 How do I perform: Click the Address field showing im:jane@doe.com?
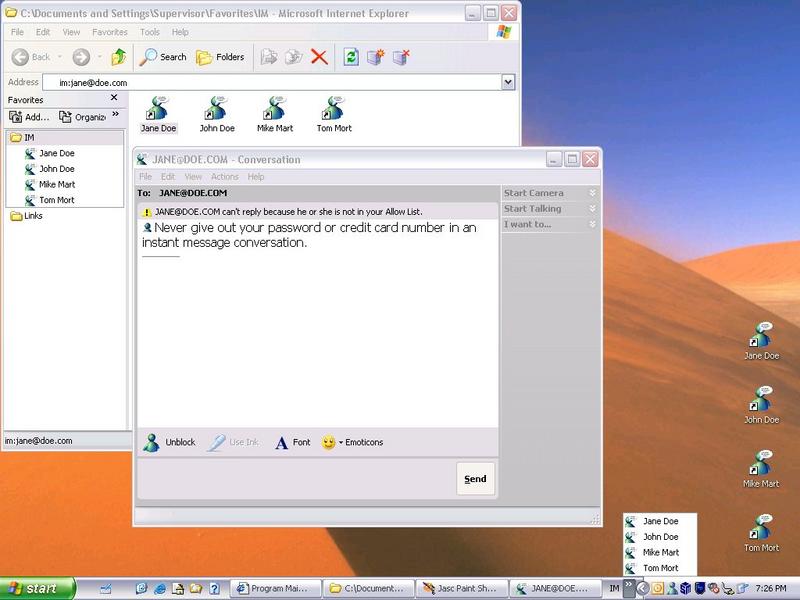pos(272,82)
